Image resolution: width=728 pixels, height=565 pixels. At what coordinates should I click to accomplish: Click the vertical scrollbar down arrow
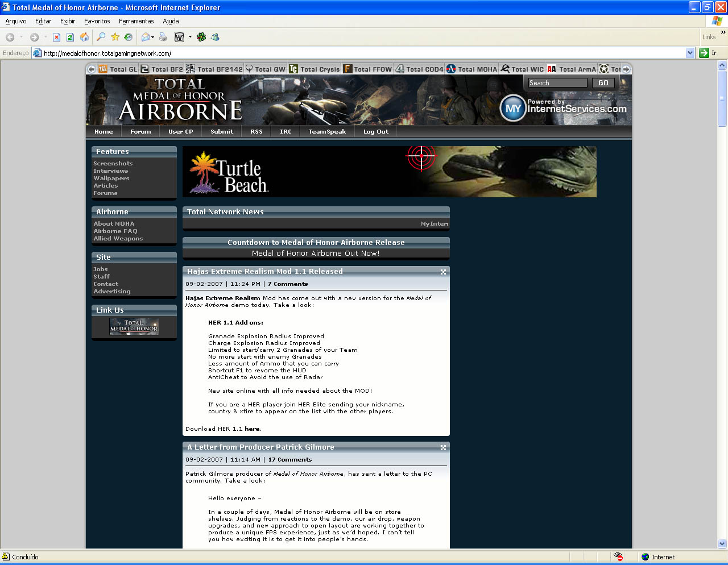(x=722, y=543)
